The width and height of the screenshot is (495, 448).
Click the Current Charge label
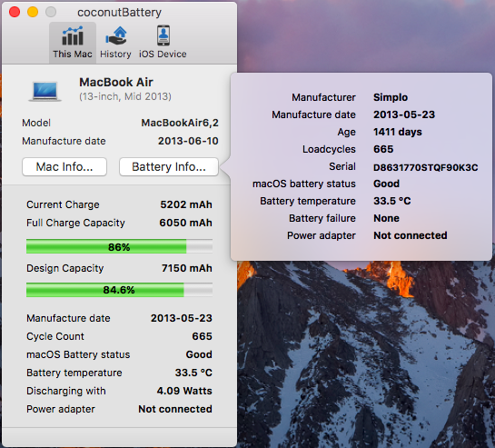point(63,204)
